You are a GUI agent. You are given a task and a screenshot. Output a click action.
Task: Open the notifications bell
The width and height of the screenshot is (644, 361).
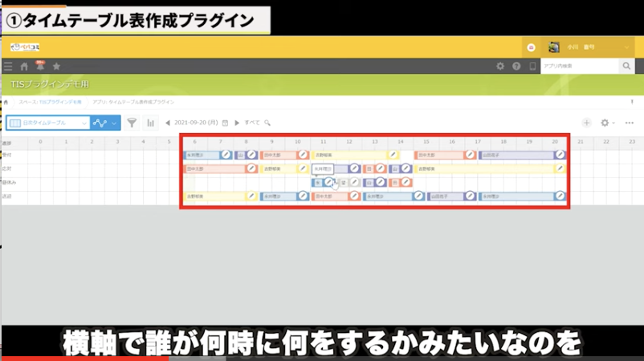(40, 67)
